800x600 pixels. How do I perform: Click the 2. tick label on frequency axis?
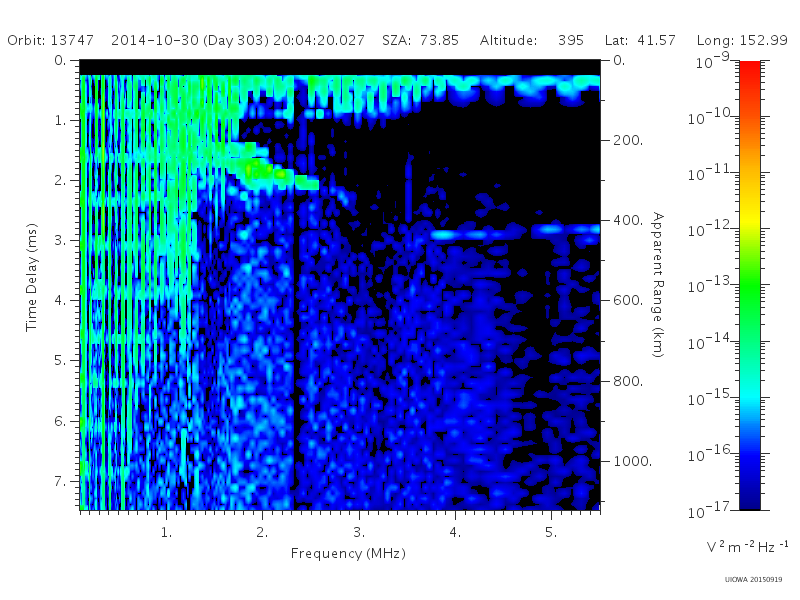coord(262,533)
